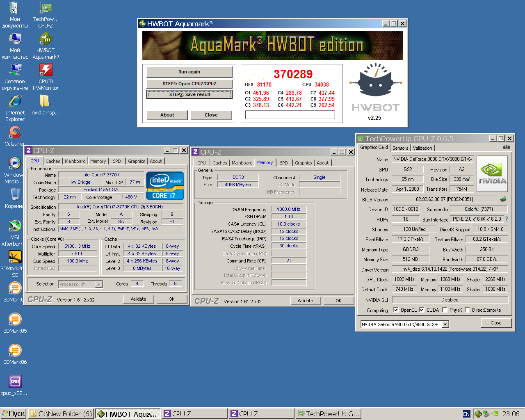525x420 pixels.
Task: Switch to G:\New Folder (6) taskbar item
Action: 61,413
